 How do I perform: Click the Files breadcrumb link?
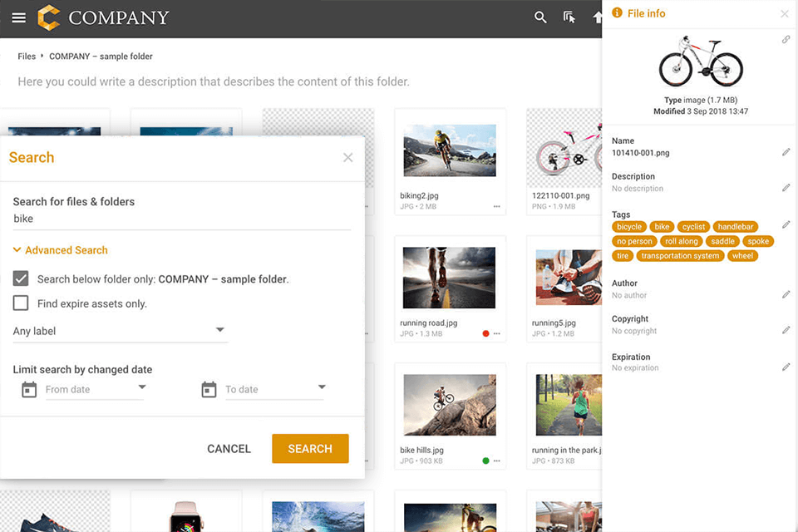coord(27,56)
